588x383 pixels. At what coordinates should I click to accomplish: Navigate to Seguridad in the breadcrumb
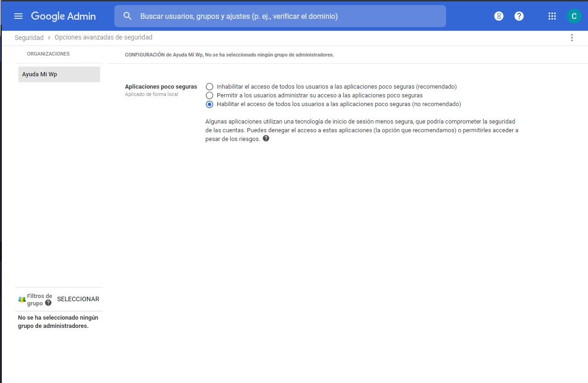click(29, 38)
